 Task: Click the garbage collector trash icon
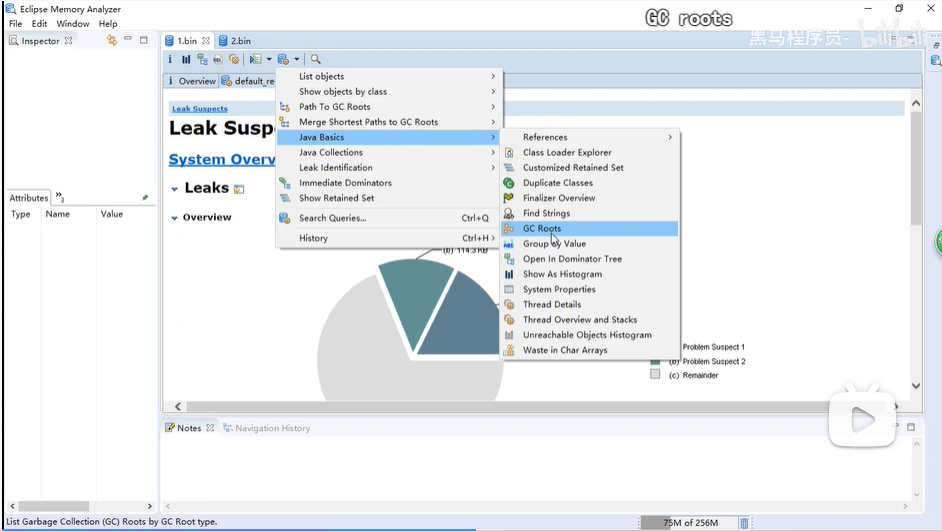pyautogui.click(x=744, y=523)
